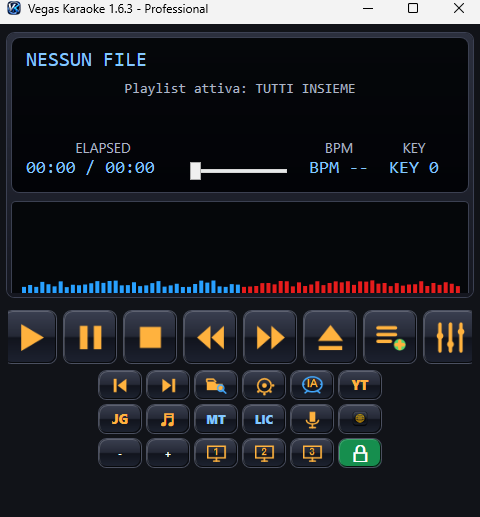480x517 pixels.
Task: Click the microphone icon
Action: (x=312, y=419)
